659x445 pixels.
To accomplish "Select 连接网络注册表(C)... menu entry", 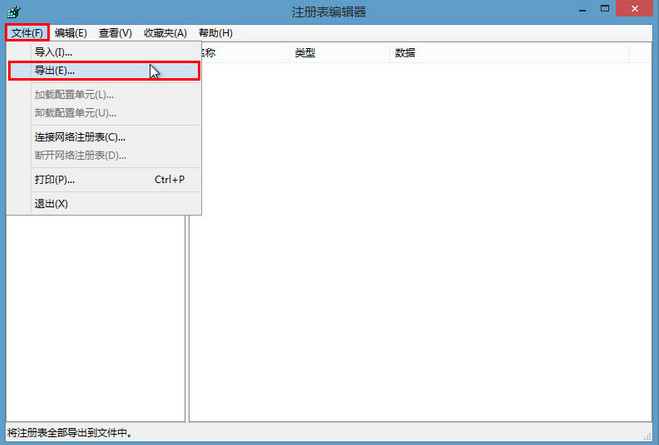I will pyautogui.click(x=104, y=137).
